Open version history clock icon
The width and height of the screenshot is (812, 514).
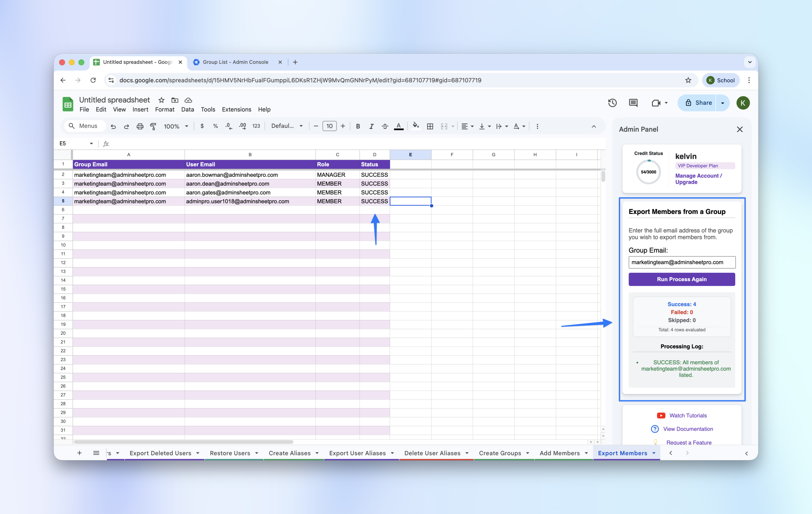coord(612,103)
